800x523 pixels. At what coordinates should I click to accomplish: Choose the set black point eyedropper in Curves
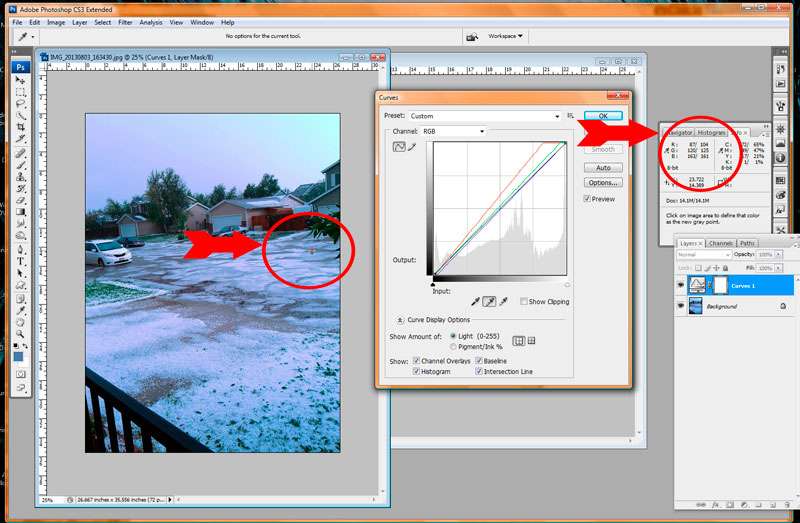pos(476,302)
